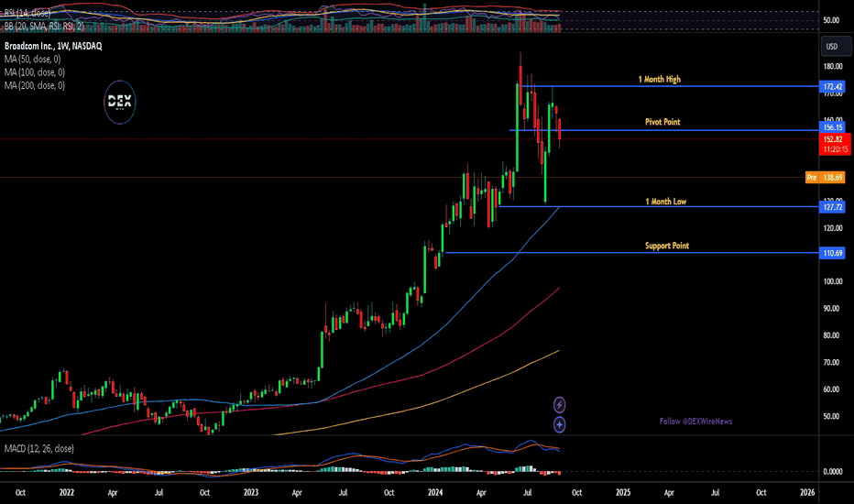The height and width of the screenshot is (504, 854).
Task: Click the 180.00 price axis label
Action: pyautogui.click(x=833, y=67)
